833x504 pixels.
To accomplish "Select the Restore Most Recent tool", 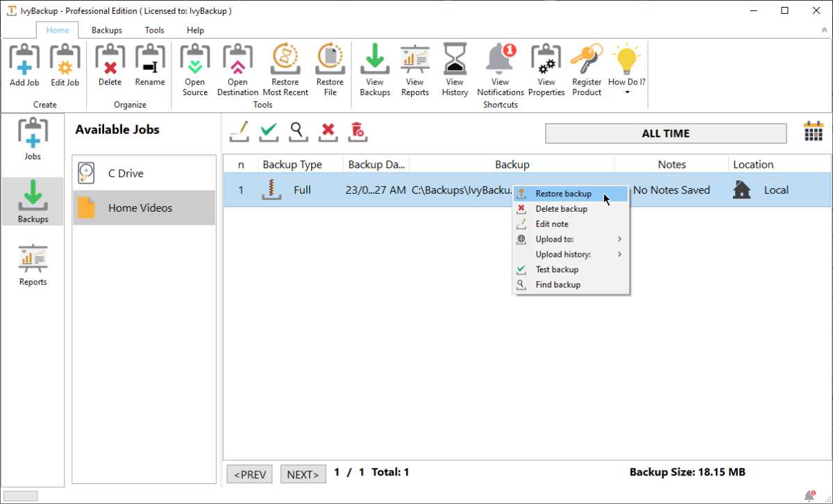I will point(285,66).
